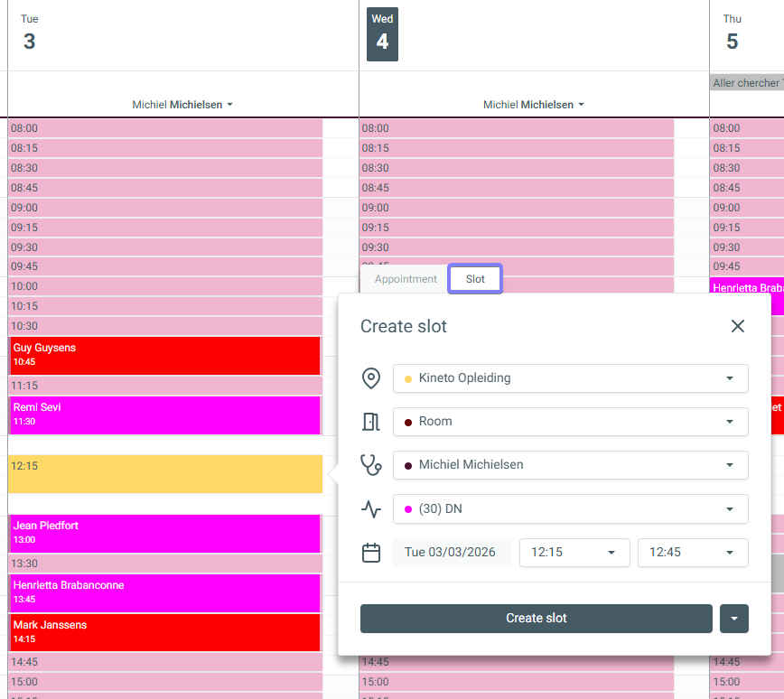Click the location pin icon

coord(370,378)
